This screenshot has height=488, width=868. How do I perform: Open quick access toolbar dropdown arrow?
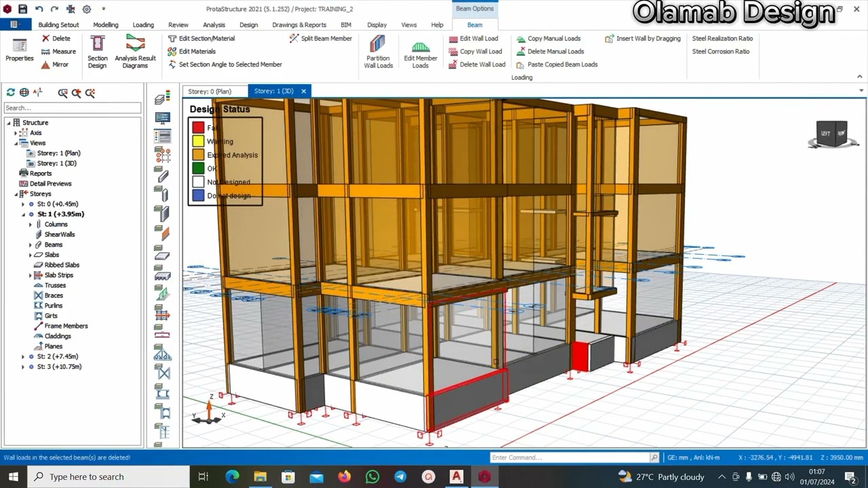coord(104,9)
